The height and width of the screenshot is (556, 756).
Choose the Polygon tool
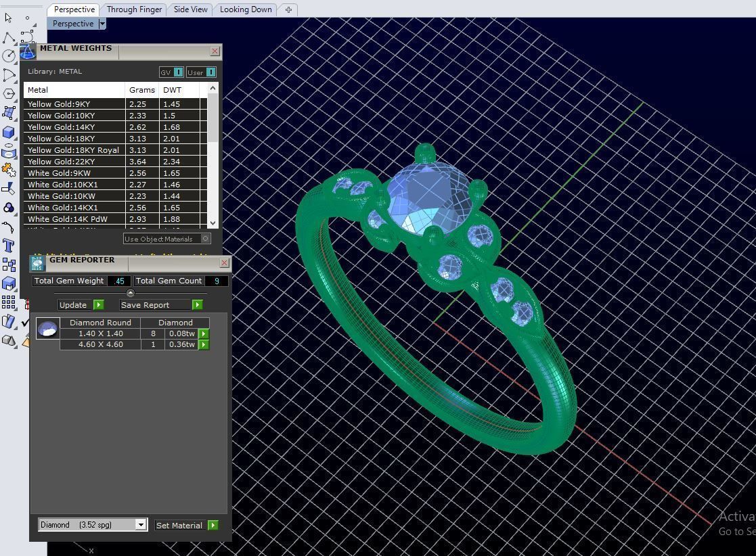9,93
